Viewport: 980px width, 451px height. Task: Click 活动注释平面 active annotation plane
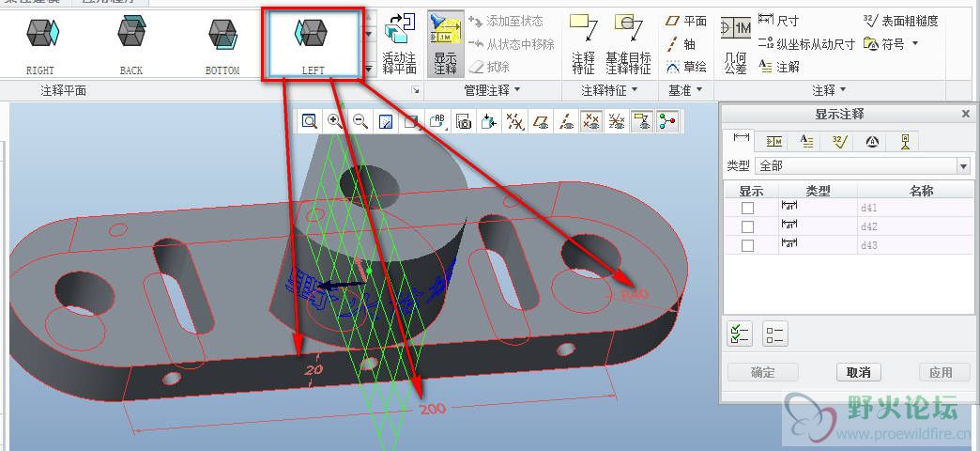399,44
